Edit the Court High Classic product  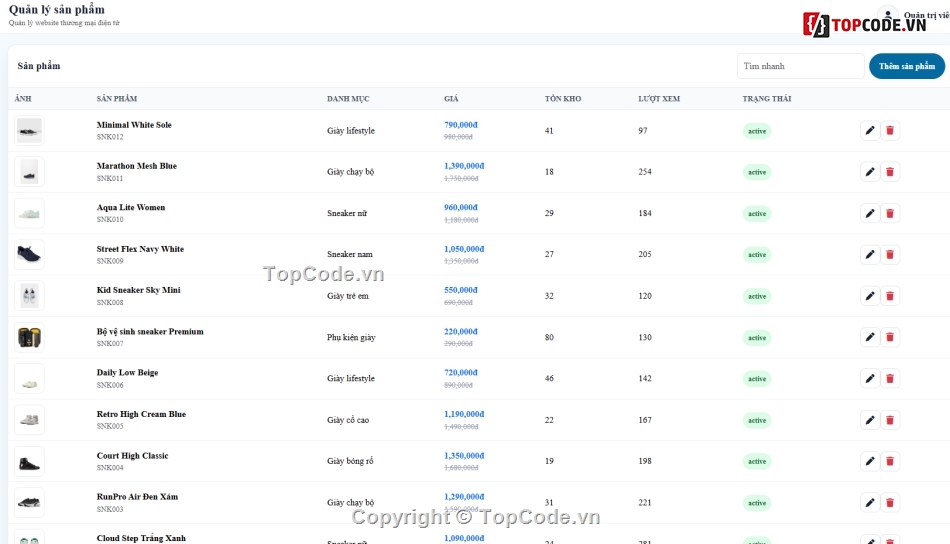pyautogui.click(x=869, y=462)
